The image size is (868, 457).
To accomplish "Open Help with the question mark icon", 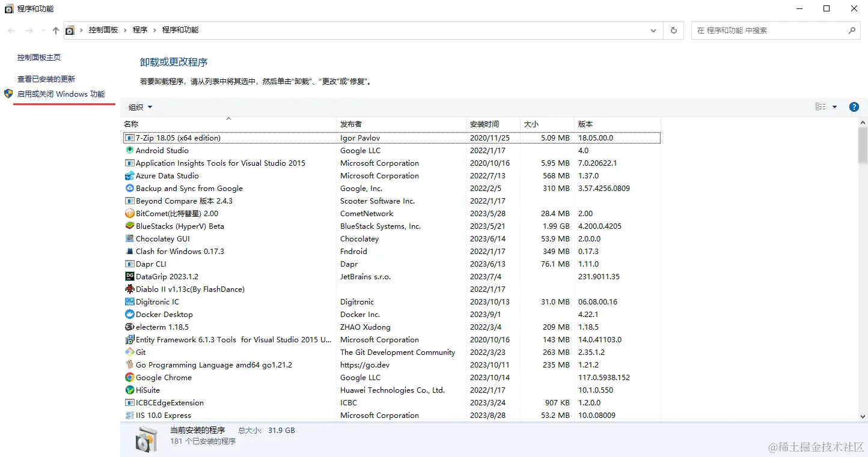I will [854, 107].
